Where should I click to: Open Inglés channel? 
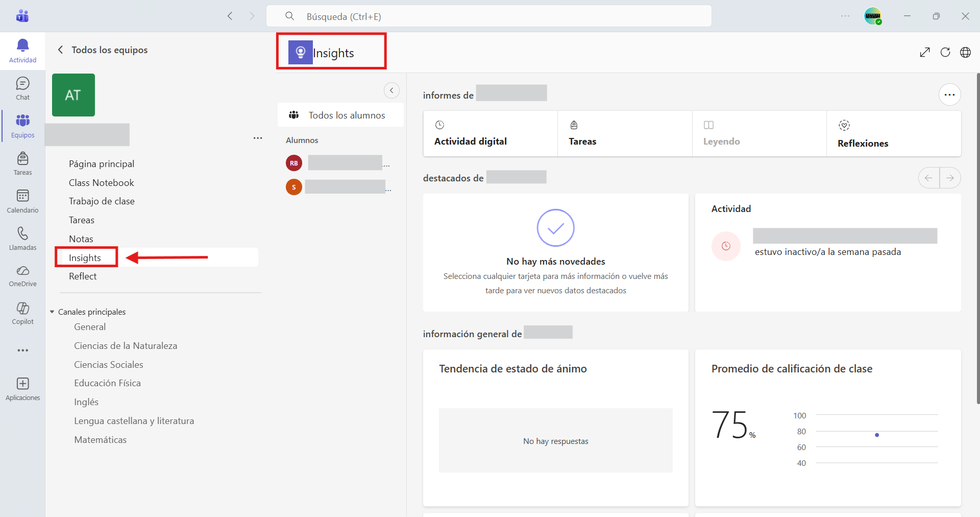point(86,402)
